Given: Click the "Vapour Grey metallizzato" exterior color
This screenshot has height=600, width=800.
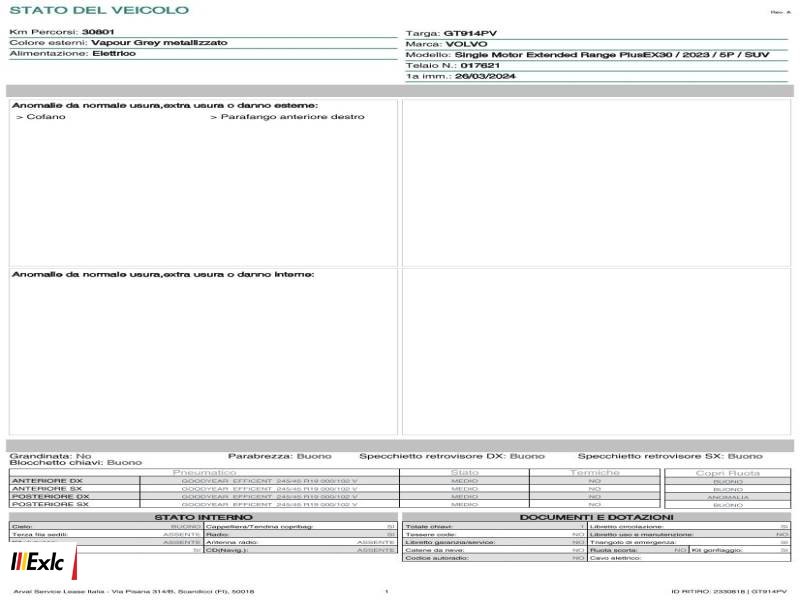Looking at the screenshot, I should point(159,42).
